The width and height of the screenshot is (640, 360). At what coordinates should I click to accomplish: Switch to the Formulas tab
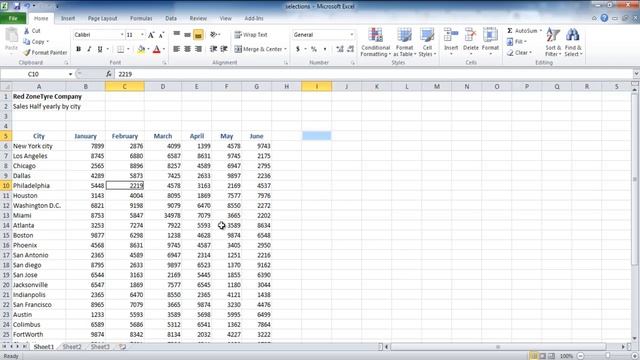[x=141, y=18]
